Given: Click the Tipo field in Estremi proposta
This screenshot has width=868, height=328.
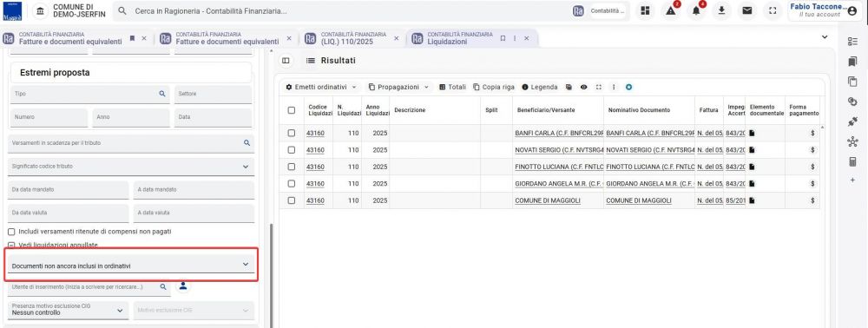Looking at the screenshot, I should 90,94.
